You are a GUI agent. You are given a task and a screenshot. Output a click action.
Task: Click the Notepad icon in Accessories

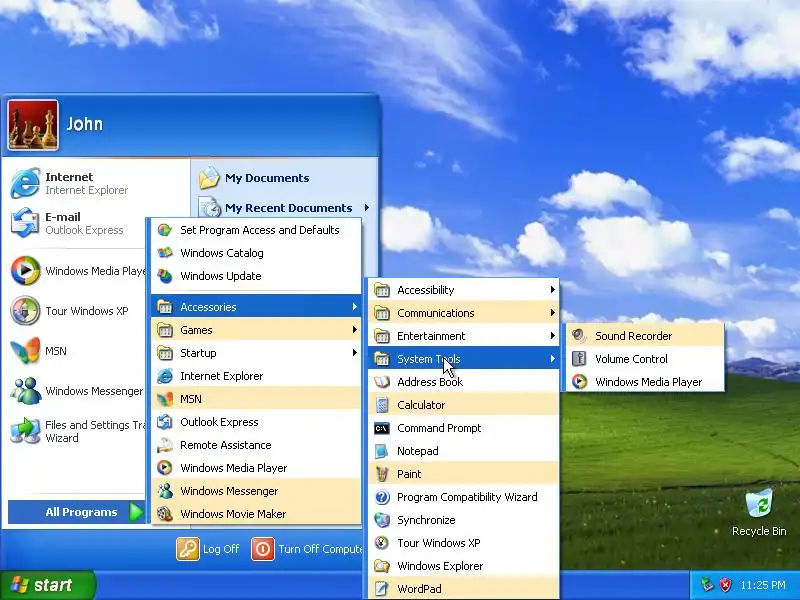(x=382, y=451)
